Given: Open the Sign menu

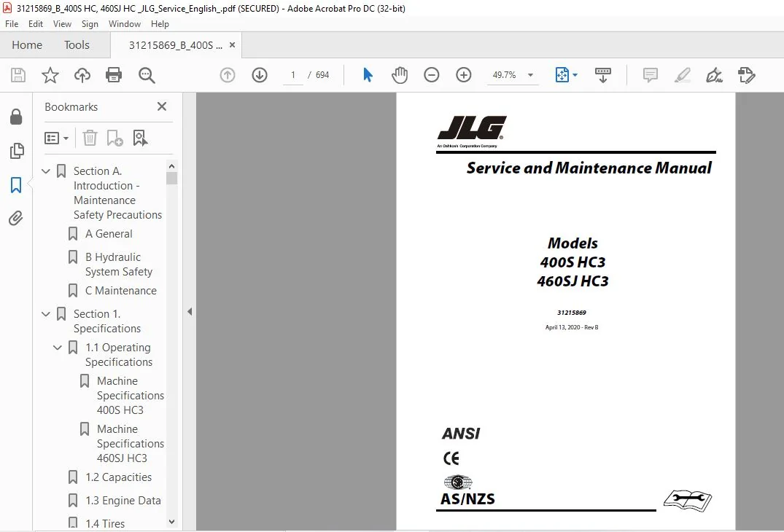Looking at the screenshot, I should point(90,24).
